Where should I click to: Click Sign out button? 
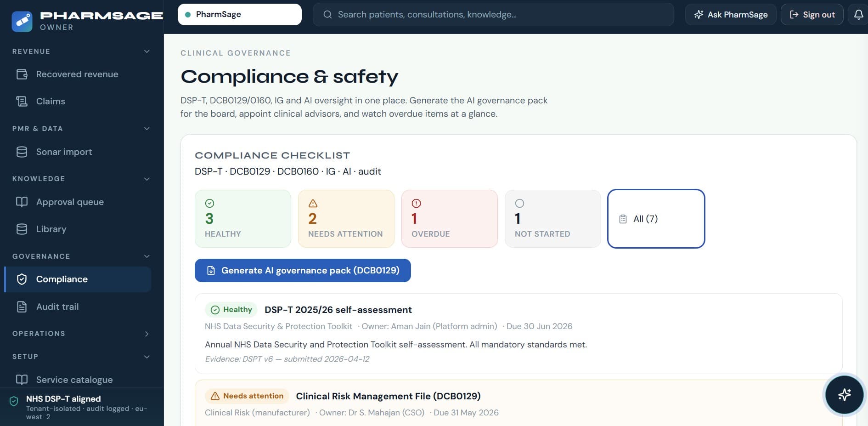[812, 15]
